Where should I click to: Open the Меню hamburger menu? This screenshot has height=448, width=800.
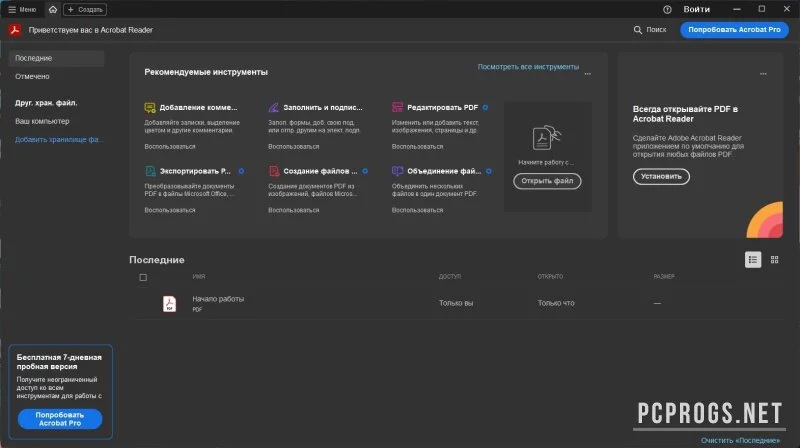coord(22,9)
